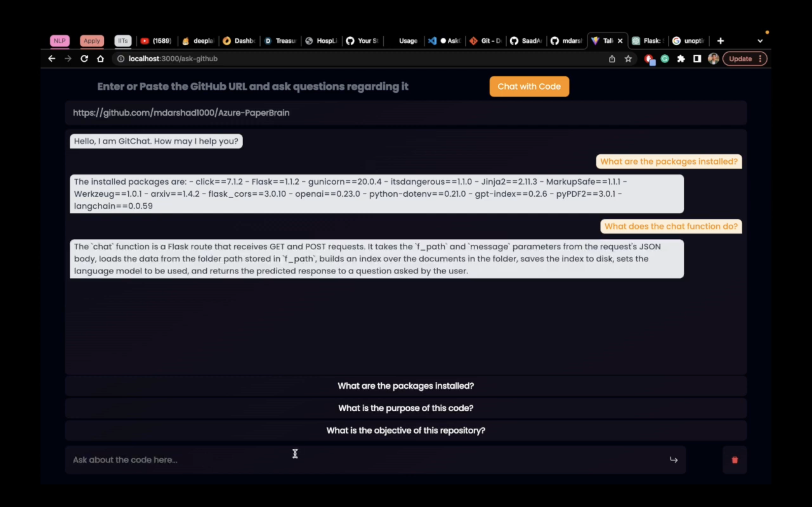
Task: Toggle the browser side panel icon
Action: pos(697,59)
